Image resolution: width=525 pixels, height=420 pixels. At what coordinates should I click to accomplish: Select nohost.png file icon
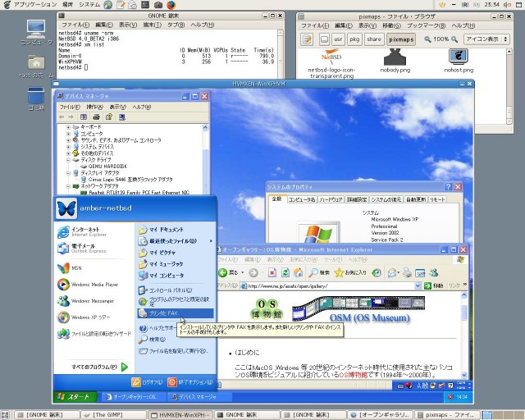pos(459,61)
